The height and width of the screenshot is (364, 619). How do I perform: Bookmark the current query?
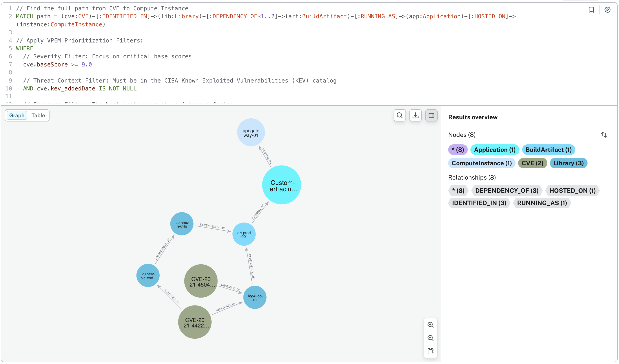coord(591,10)
